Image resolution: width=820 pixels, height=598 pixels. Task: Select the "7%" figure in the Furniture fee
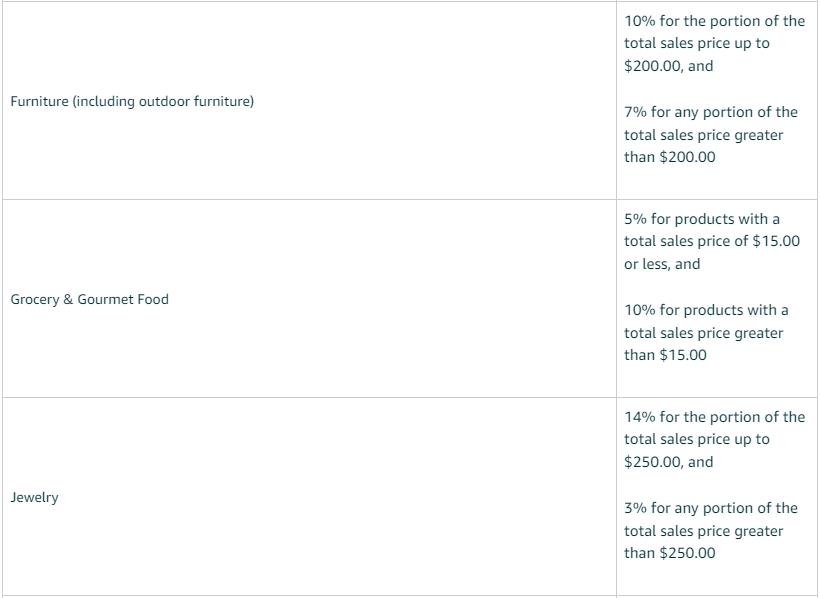(x=635, y=112)
